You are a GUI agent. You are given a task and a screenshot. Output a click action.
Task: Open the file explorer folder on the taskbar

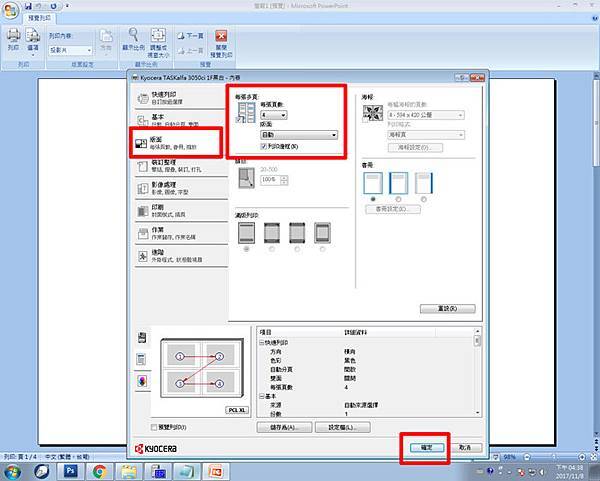pos(129,471)
